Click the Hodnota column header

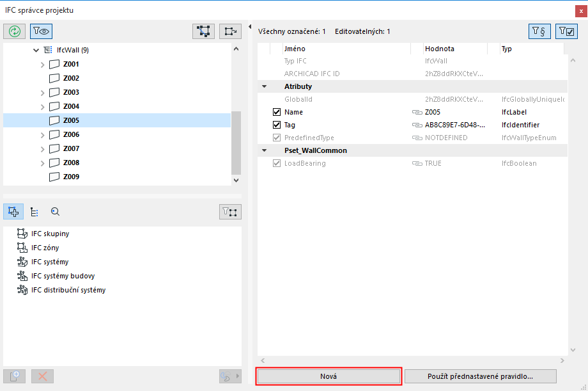tap(455, 49)
